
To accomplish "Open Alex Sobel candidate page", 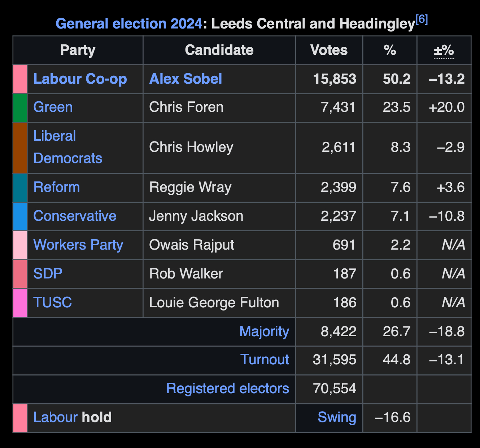I will click(x=186, y=79).
